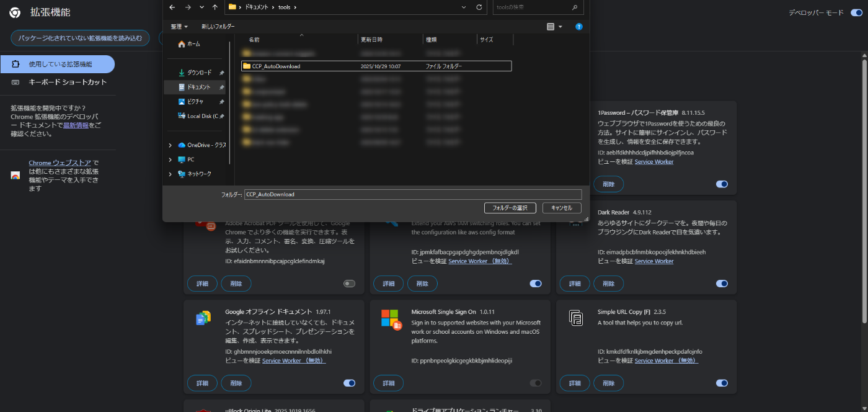Expand the PC tree node

pyautogui.click(x=170, y=159)
